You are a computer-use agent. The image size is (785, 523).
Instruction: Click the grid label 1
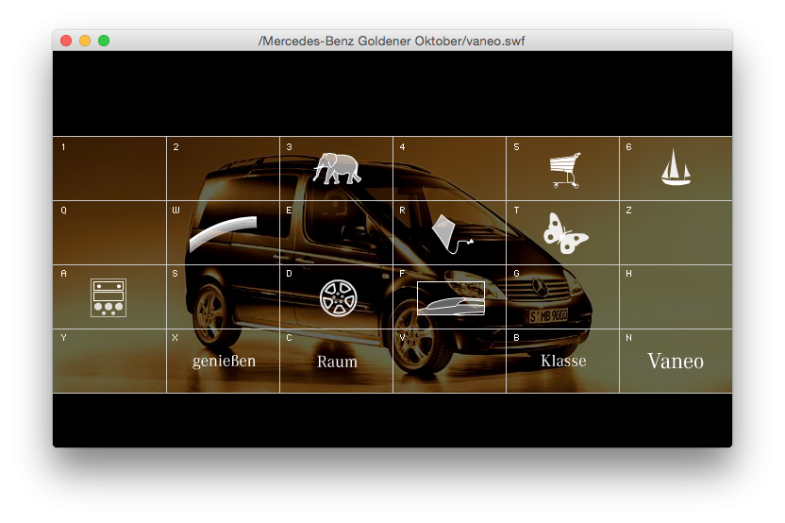click(63, 147)
